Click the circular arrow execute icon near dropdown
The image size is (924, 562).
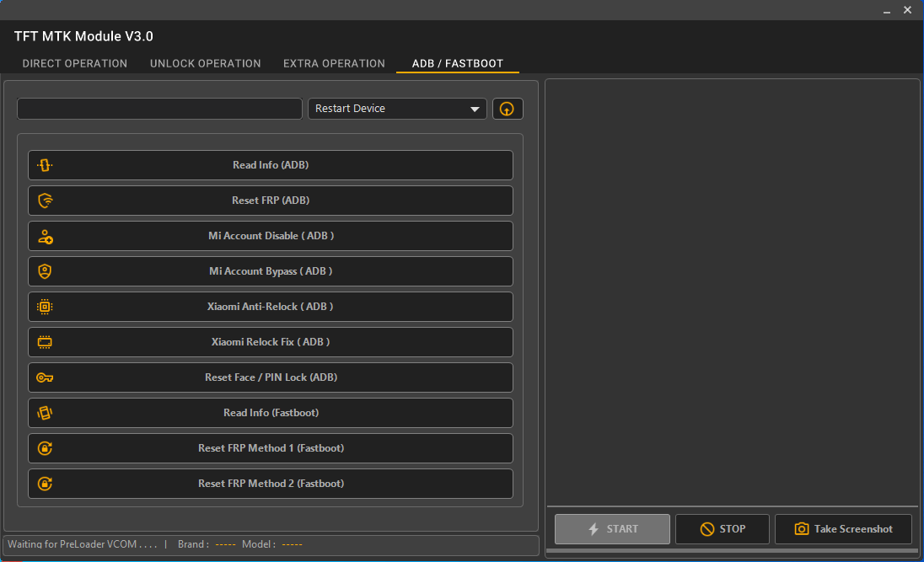508,109
